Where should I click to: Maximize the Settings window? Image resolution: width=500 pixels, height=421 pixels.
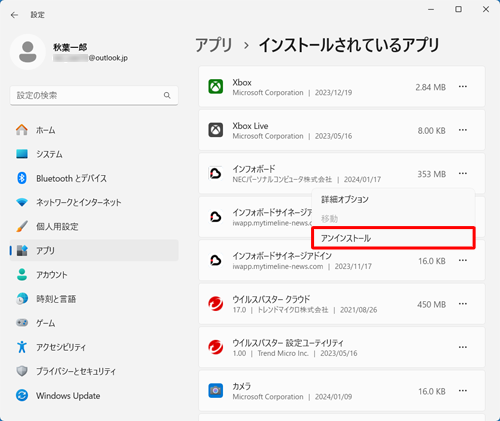click(x=459, y=9)
